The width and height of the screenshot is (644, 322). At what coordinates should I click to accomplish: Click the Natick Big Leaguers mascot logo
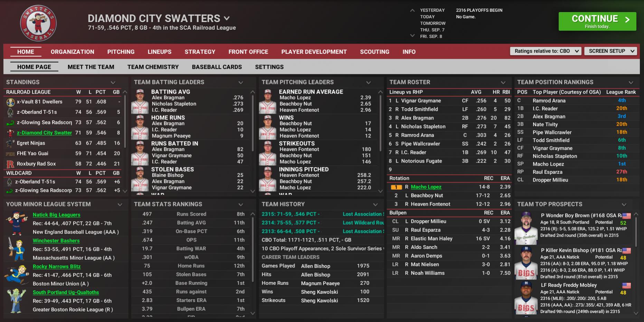(x=17, y=223)
